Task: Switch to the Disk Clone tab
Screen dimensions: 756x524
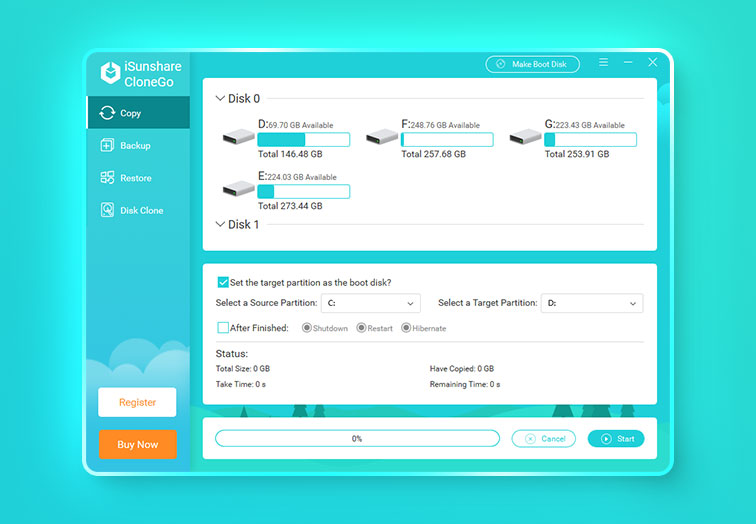Action: pyautogui.click(x=138, y=210)
